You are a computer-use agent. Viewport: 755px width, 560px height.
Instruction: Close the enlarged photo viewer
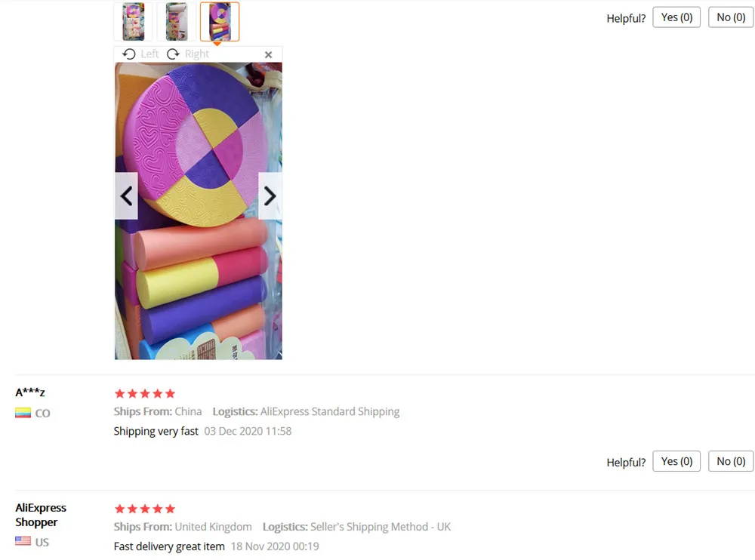(268, 55)
